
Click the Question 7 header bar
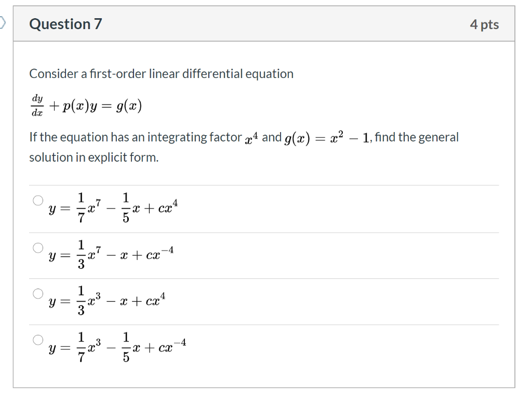coord(260,24)
